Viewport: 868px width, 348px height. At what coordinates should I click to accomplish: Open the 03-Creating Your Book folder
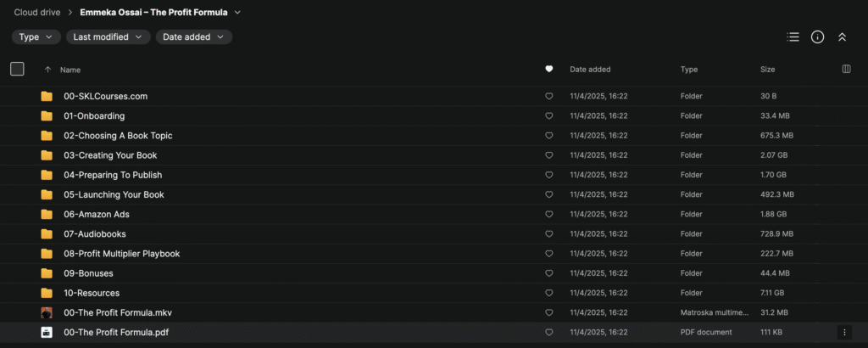pyautogui.click(x=110, y=155)
